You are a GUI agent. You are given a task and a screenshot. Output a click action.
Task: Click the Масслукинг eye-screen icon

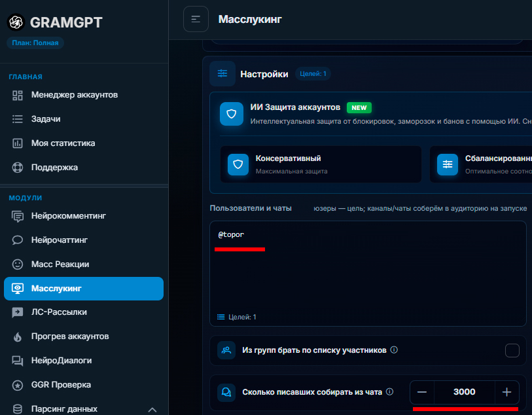coord(17,289)
